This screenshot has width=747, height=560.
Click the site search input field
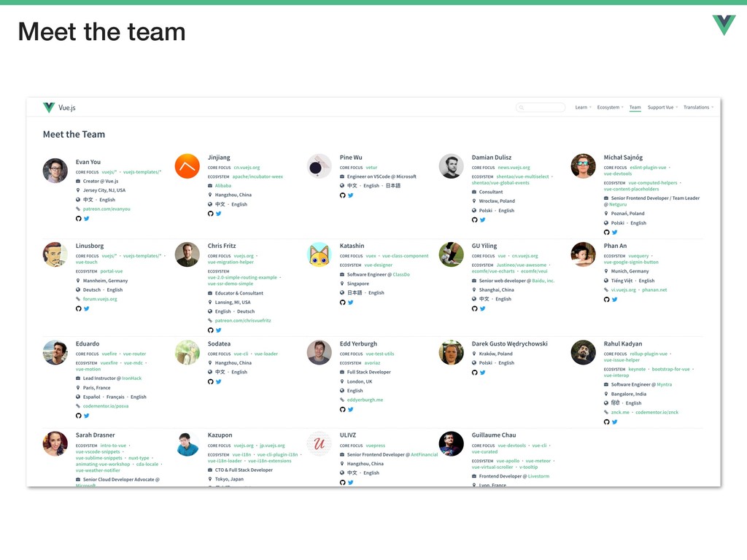click(x=541, y=108)
